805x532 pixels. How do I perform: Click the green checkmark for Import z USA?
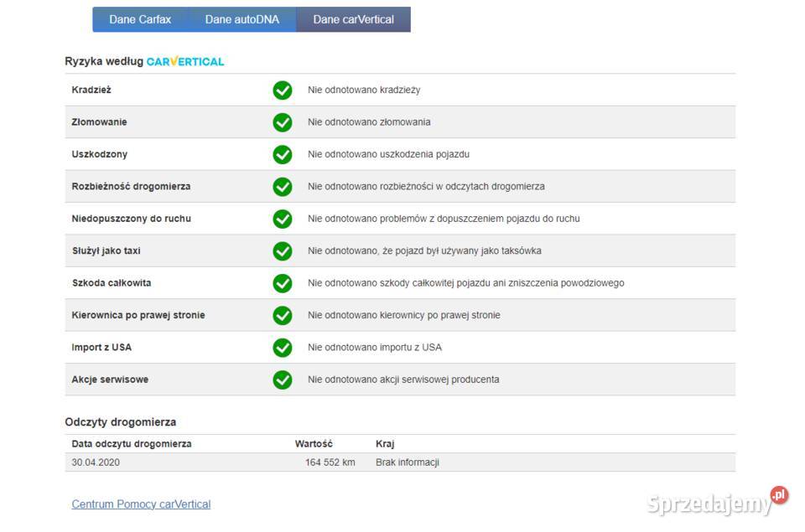[x=283, y=348]
